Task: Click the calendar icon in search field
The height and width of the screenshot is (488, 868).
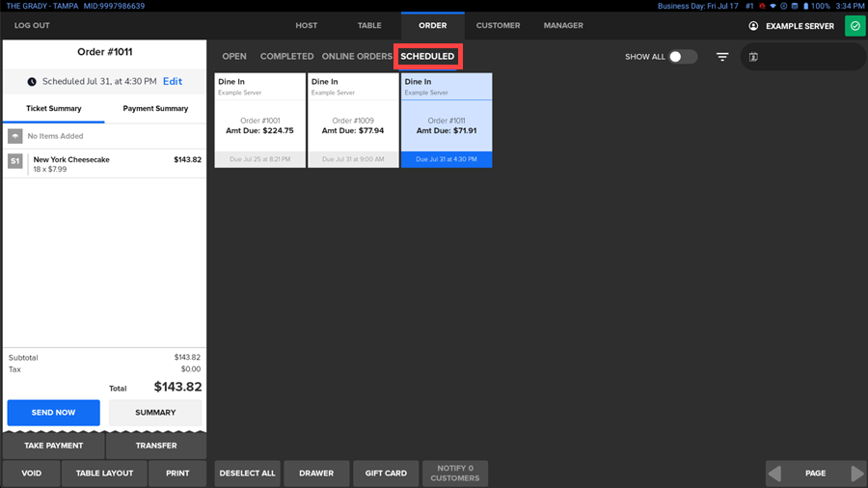Action: [753, 57]
